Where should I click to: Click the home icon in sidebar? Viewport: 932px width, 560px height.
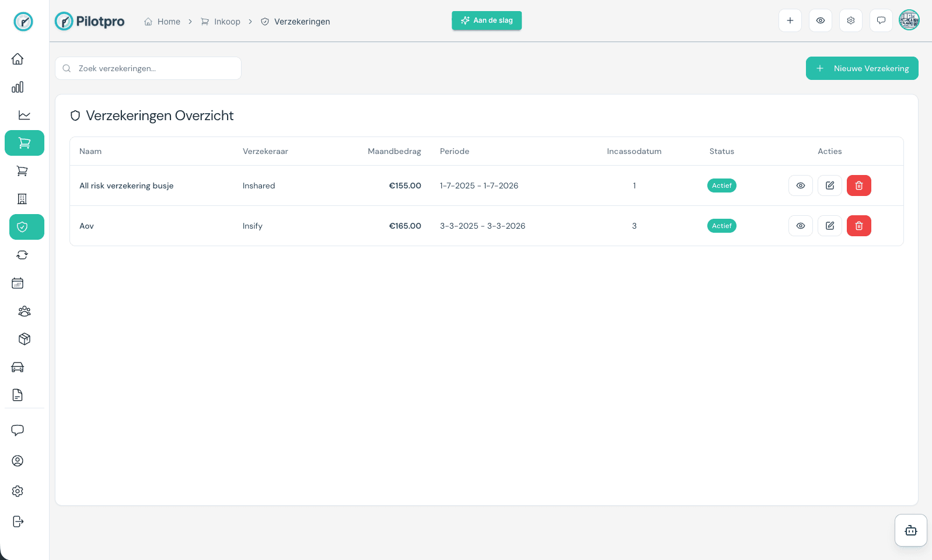tap(18, 59)
